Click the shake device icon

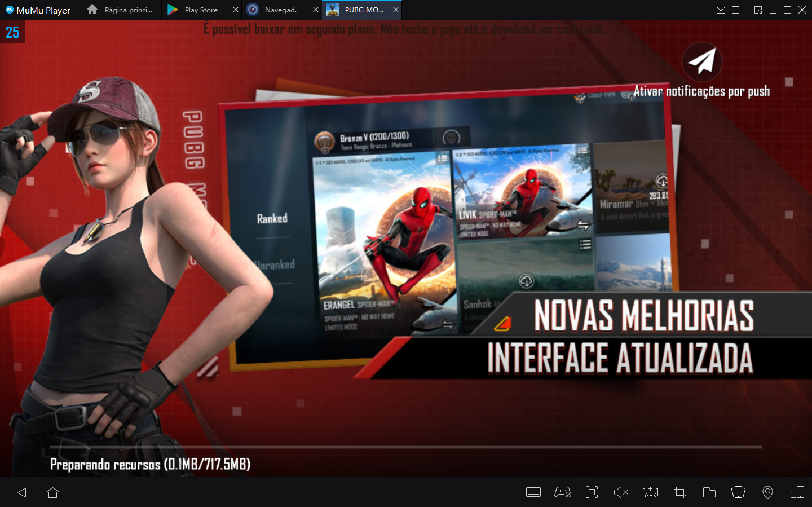738,492
